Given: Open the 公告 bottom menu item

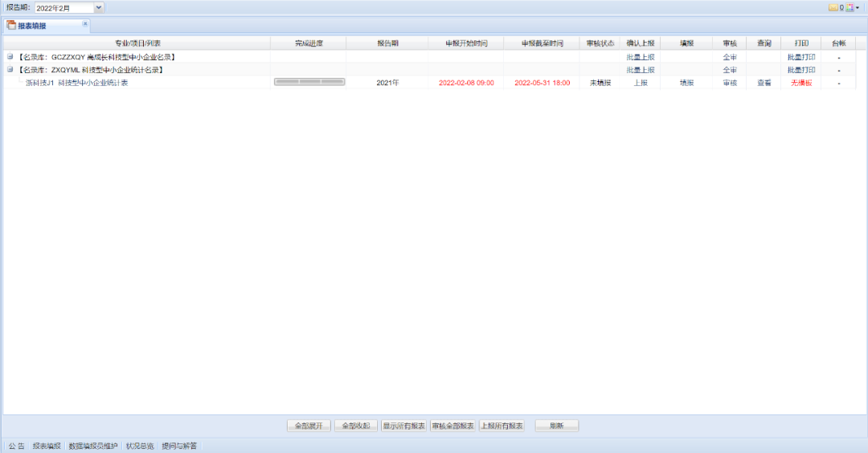Looking at the screenshot, I should tap(17, 446).
